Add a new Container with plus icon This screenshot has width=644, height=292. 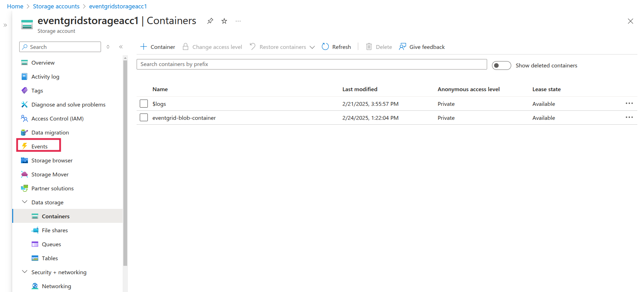tap(144, 47)
